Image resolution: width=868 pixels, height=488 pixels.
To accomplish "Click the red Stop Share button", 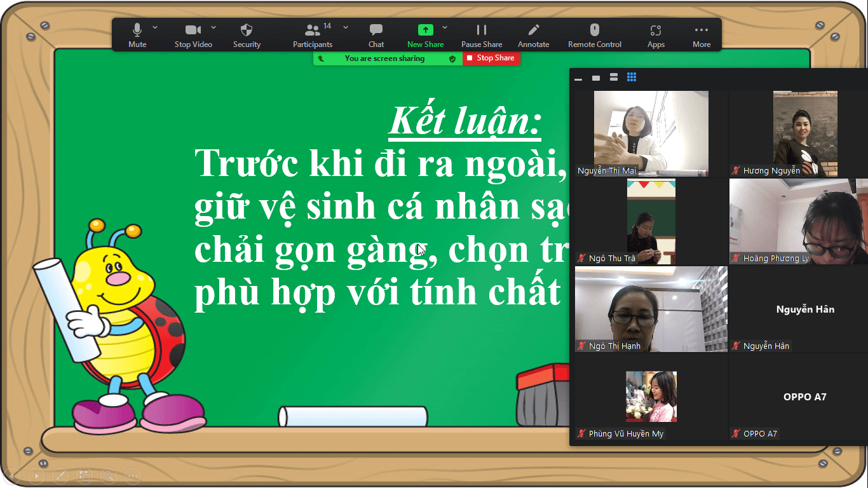I will tap(491, 58).
